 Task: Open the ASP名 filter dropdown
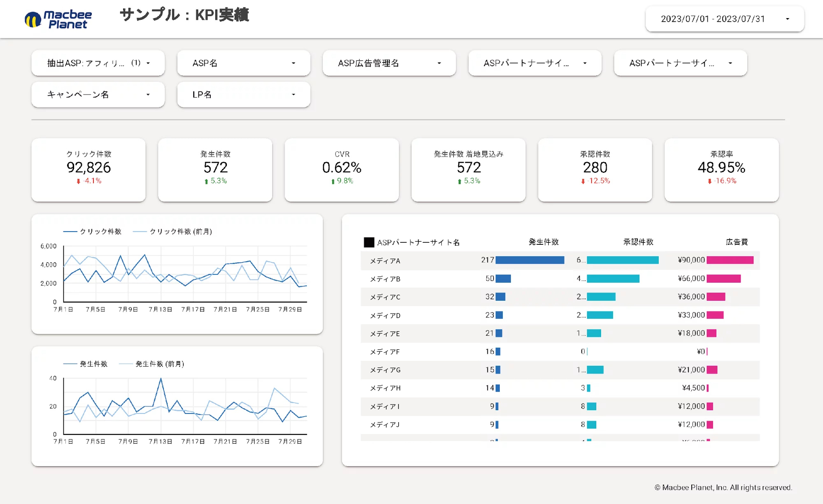(x=244, y=63)
